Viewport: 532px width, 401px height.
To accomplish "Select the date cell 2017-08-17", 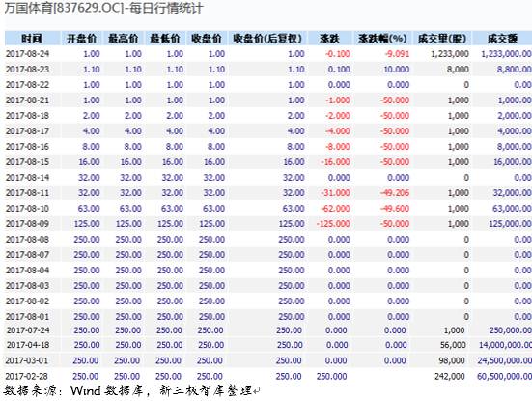I will (x=27, y=131).
